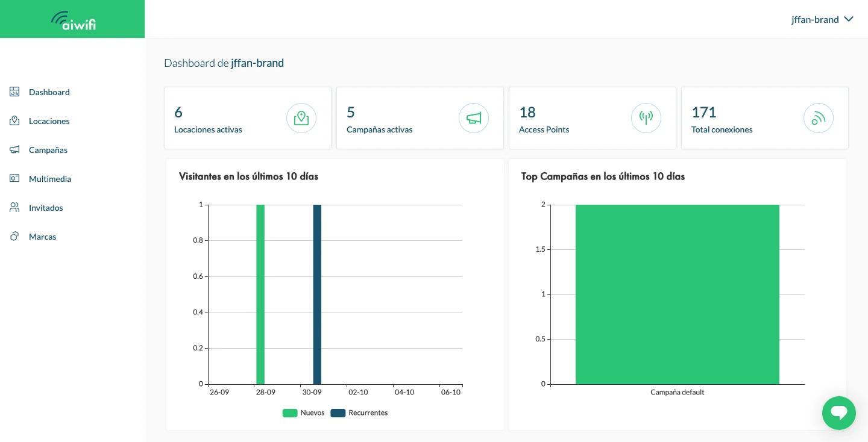Click the Dashboard icon in sidebar
868x442 pixels.
coord(14,92)
